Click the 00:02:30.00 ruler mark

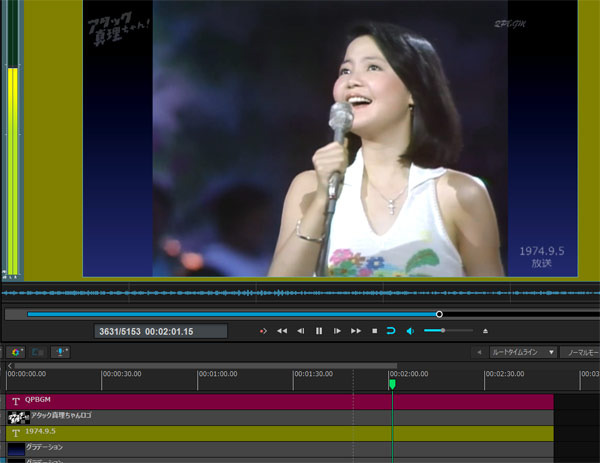[x=505, y=374]
